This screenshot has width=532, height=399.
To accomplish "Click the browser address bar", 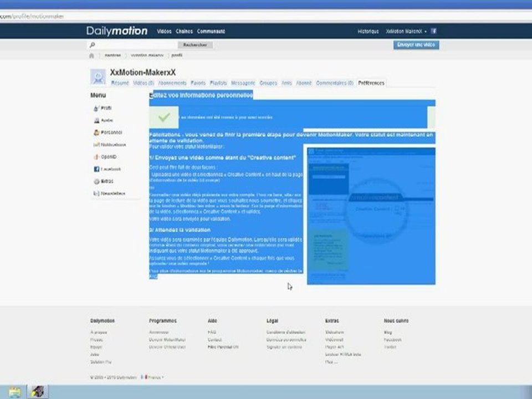I will (266, 16).
